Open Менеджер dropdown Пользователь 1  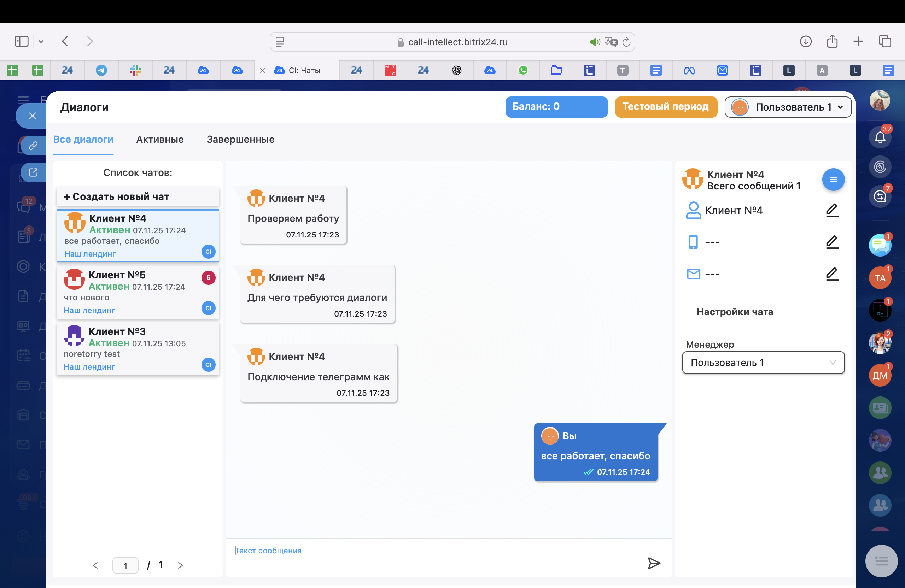click(763, 363)
